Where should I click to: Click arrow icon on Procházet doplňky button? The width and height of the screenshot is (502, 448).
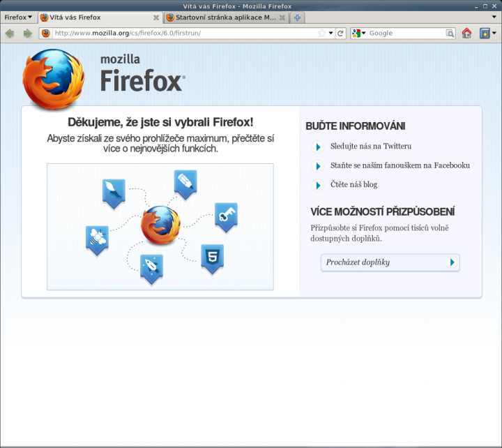pos(452,262)
